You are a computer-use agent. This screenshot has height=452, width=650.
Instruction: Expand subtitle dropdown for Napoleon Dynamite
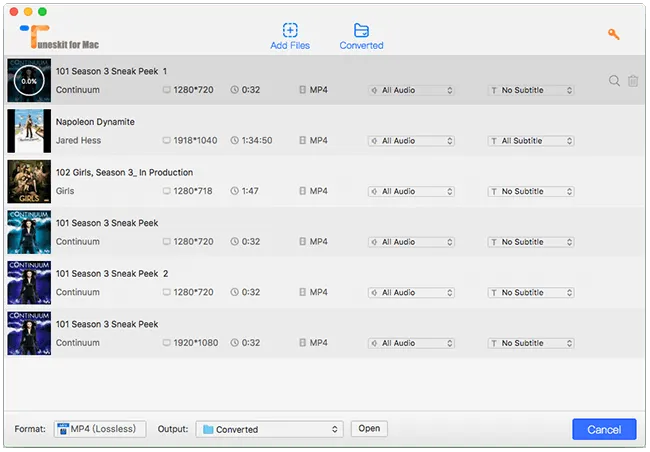tap(530, 141)
